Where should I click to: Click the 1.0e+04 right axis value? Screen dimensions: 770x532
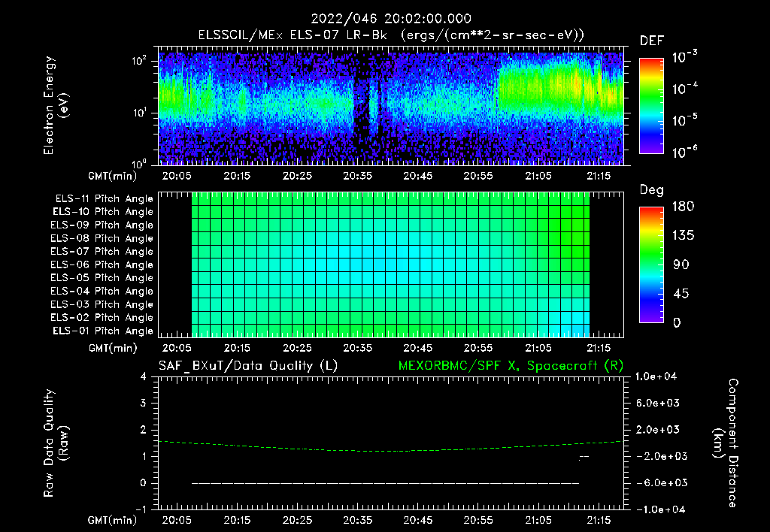click(656, 376)
